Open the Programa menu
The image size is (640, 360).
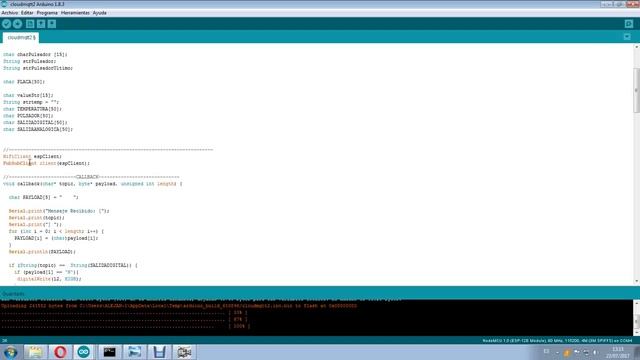[x=47, y=13]
